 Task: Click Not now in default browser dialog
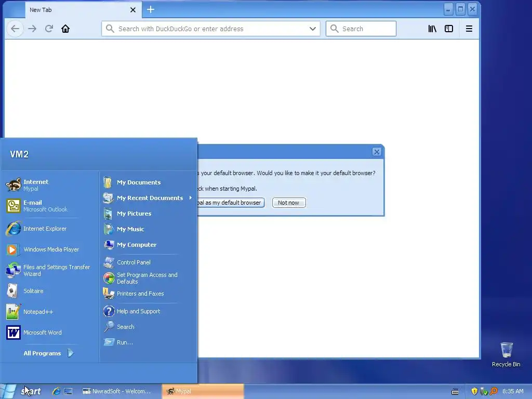(x=289, y=203)
